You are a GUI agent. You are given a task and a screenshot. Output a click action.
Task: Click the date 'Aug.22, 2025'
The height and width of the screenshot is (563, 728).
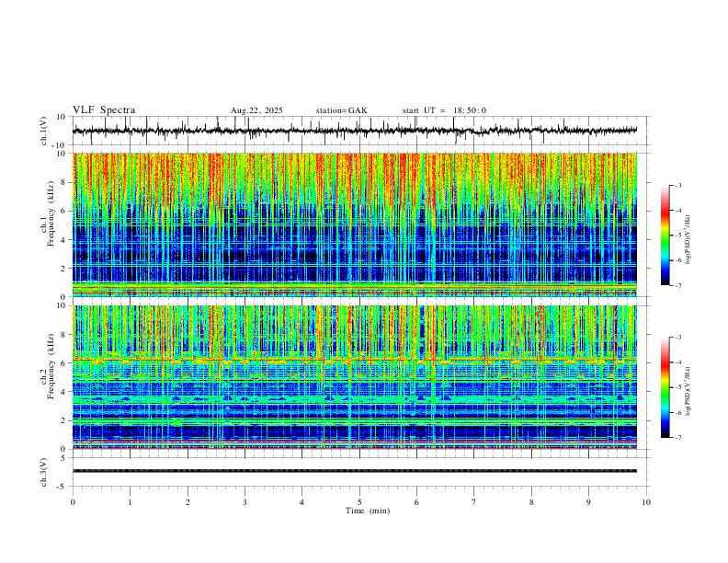pyautogui.click(x=256, y=110)
